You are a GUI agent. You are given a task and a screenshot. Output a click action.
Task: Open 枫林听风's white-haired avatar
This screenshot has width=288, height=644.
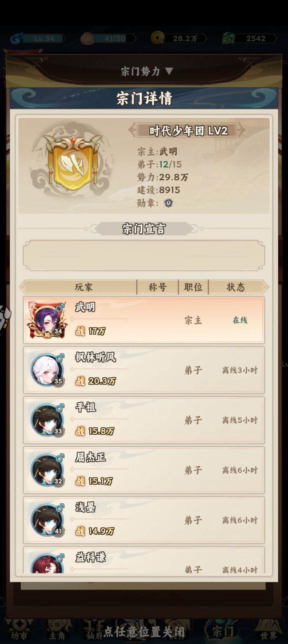pos(48,370)
